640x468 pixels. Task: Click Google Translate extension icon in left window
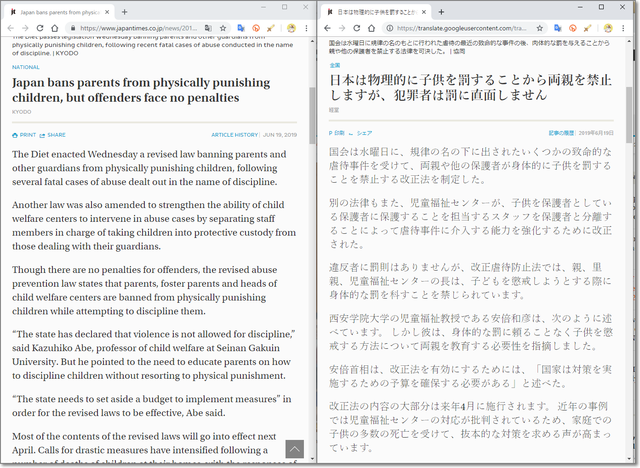240,28
